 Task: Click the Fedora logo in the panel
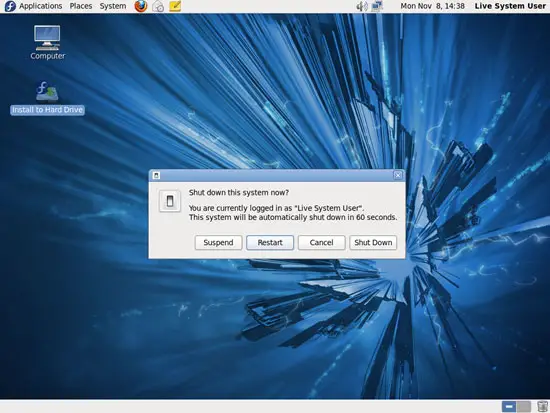click(10, 6)
